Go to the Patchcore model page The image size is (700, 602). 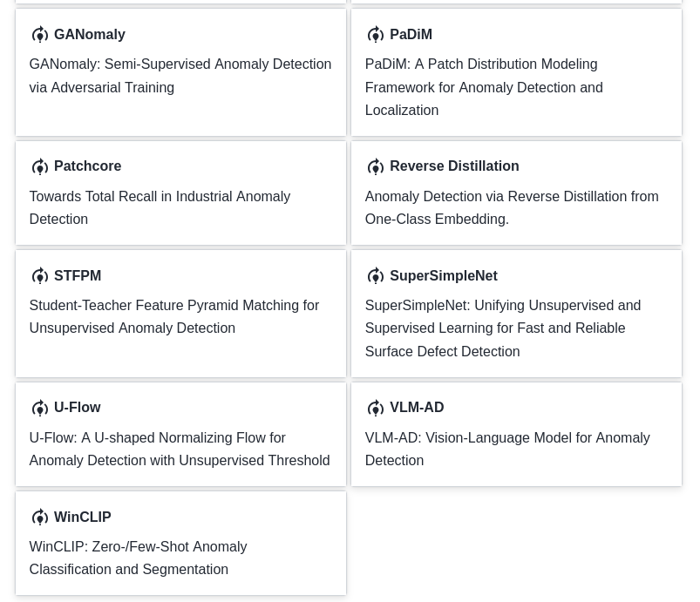[87, 166]
